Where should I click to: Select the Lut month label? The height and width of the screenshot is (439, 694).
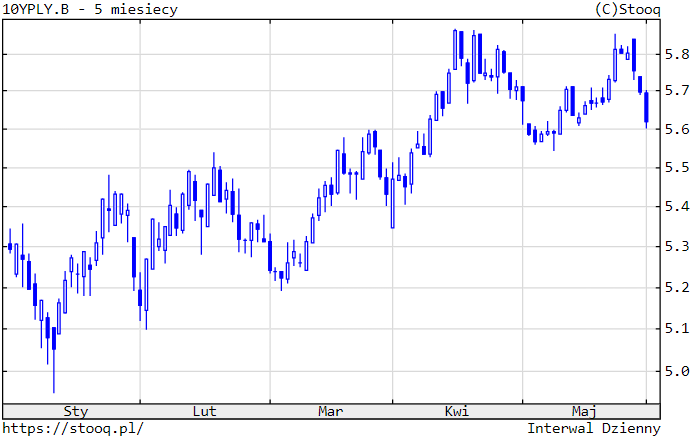(204, 411)
